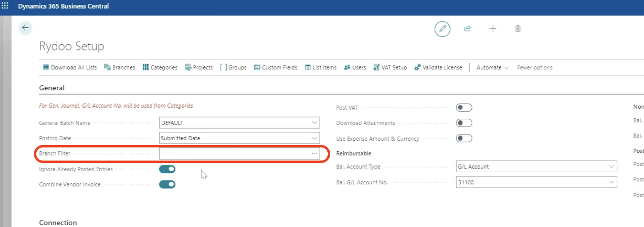Enable the Download Attachments switch
Screen dimensions: 644x227
tap(464, 123)
